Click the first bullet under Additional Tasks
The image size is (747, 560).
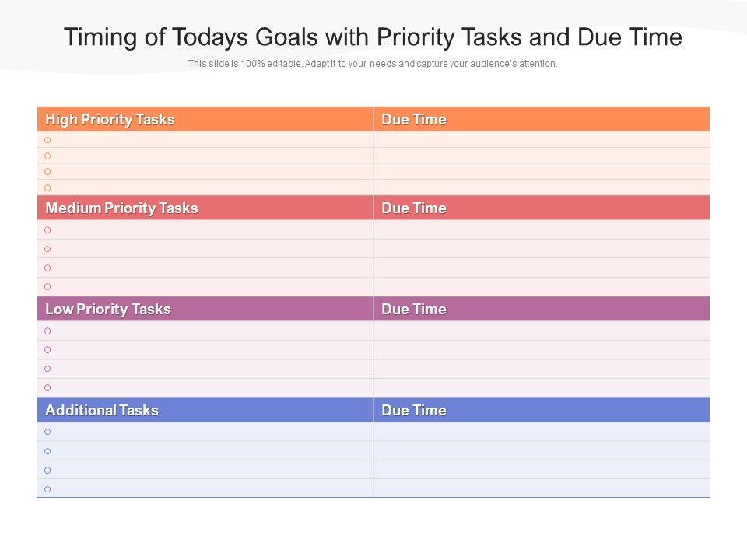click(x=47, y=432)
